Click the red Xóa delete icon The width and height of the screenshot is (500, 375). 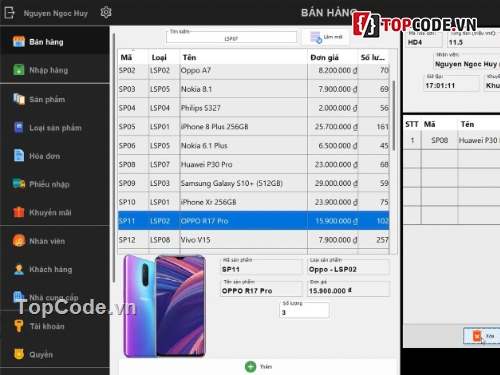coord(477,336)
